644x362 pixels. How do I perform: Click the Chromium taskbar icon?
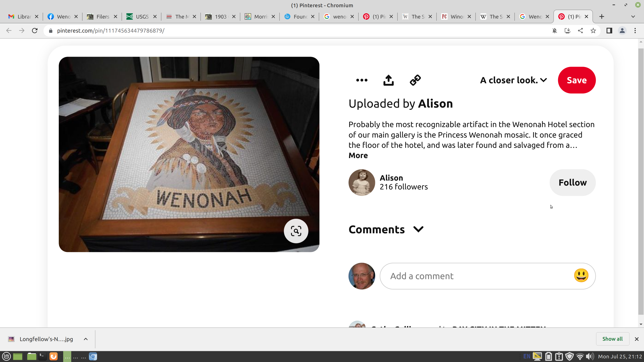(x=93, y=356)
